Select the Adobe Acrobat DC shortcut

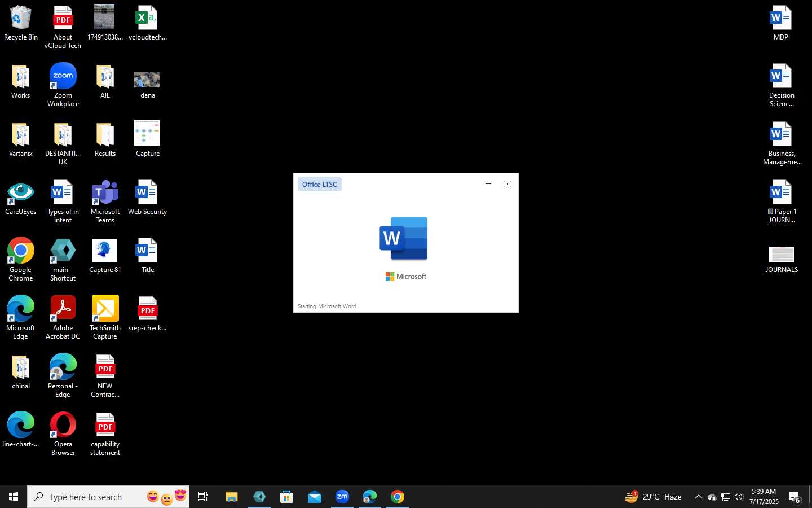[x=63, y=318]
